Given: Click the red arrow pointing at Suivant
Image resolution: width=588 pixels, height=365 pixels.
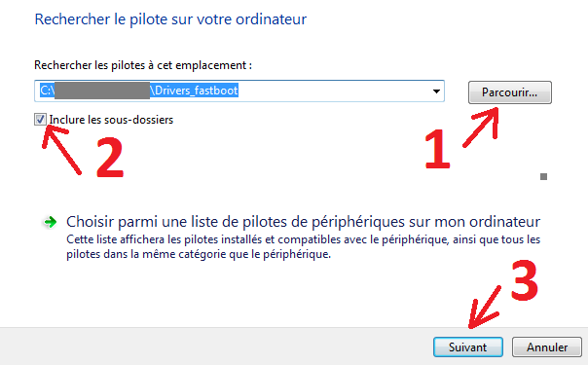Looking at the screenshot, I should click(484, 307).
